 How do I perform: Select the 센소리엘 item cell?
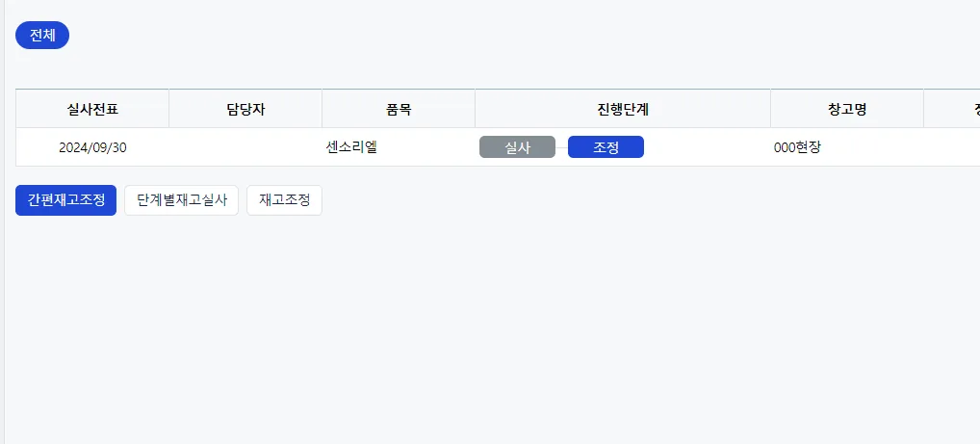click(x=352, y=147)
